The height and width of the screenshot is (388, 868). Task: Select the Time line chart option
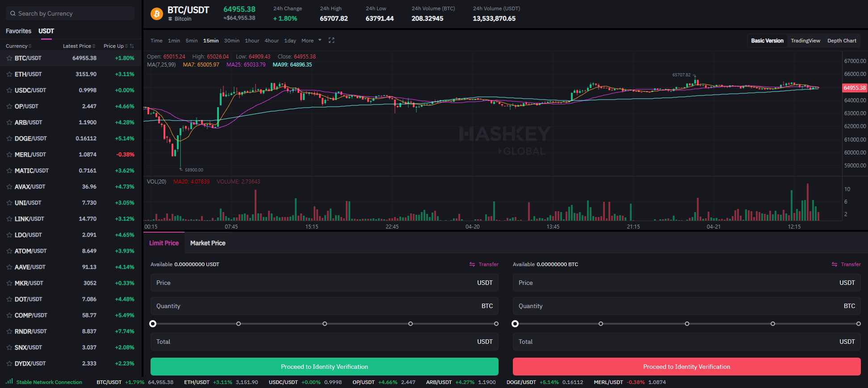tap(156, 41)
